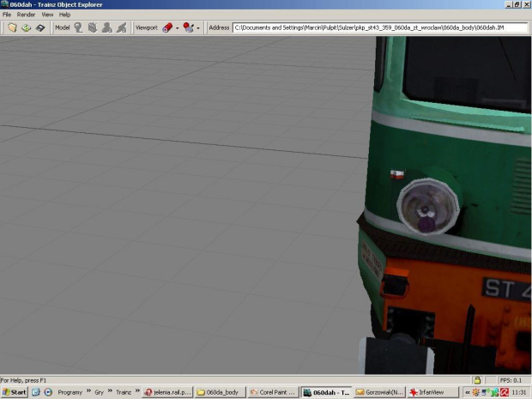Image resolution: width=532 pixels, height=399 pixels.
Task: Open the View menu
Action: point(47,15)
